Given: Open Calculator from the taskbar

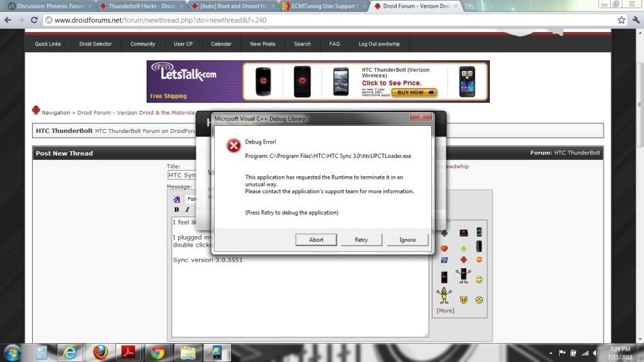Looking at the screenshot, I should tap(41, 353).
